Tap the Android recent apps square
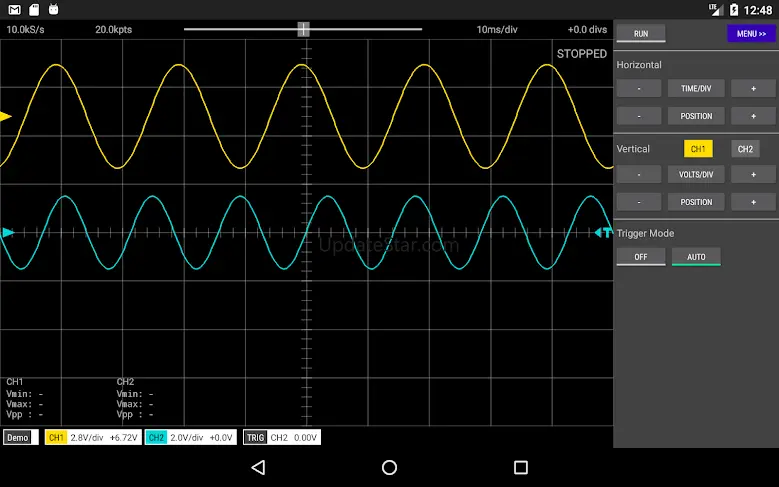 pyautogui.click(x=521, y=467)
